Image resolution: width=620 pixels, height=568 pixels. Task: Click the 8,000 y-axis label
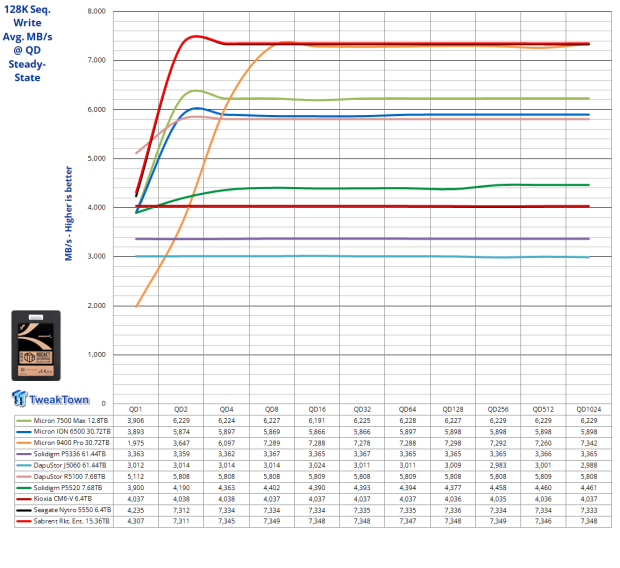point(97,11)
